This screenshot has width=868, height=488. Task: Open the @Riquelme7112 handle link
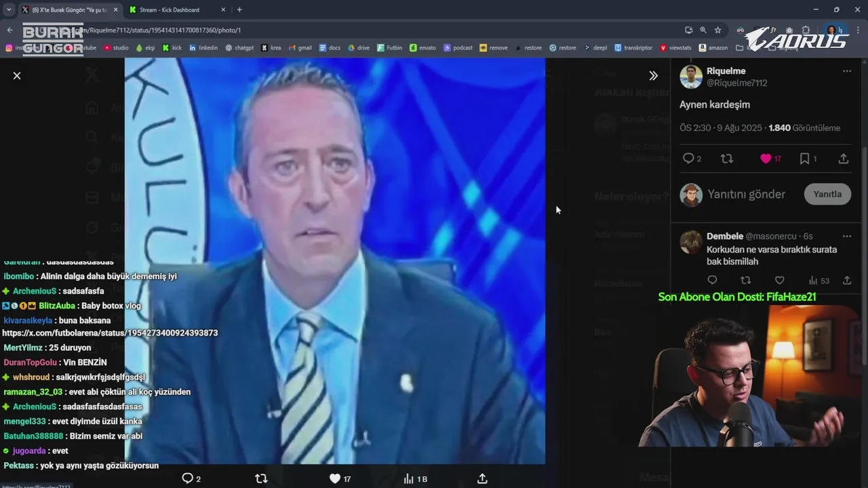(x=736, y=83)
